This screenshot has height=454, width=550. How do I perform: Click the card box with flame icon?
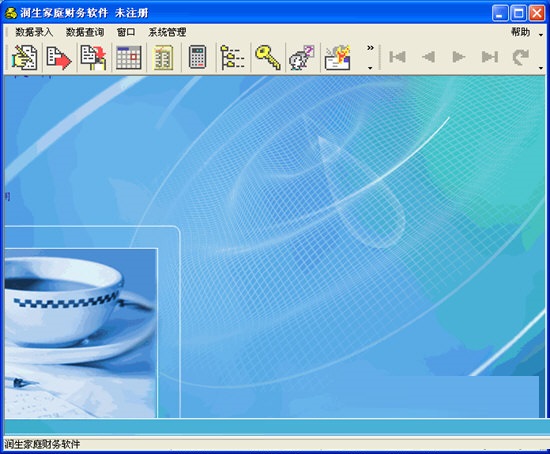(x=337, y=57)
